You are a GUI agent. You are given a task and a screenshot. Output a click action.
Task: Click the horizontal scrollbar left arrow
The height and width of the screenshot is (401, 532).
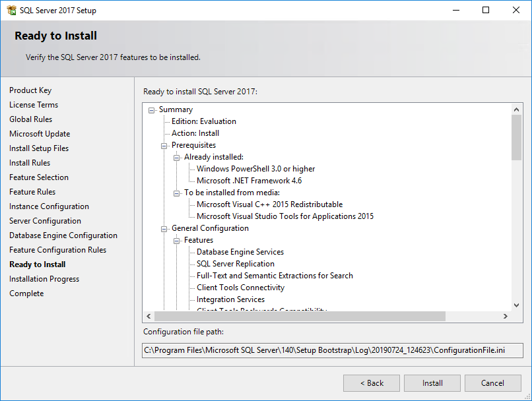[x=149, y=317]
